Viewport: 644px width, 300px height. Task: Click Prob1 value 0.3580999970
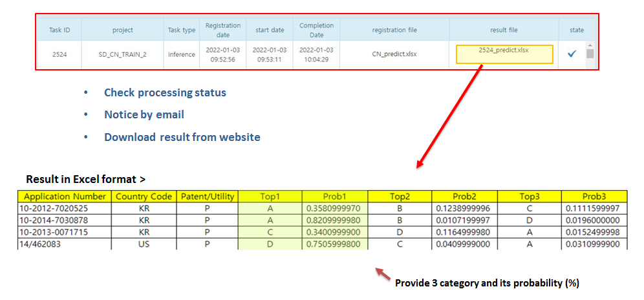point(335,208)
